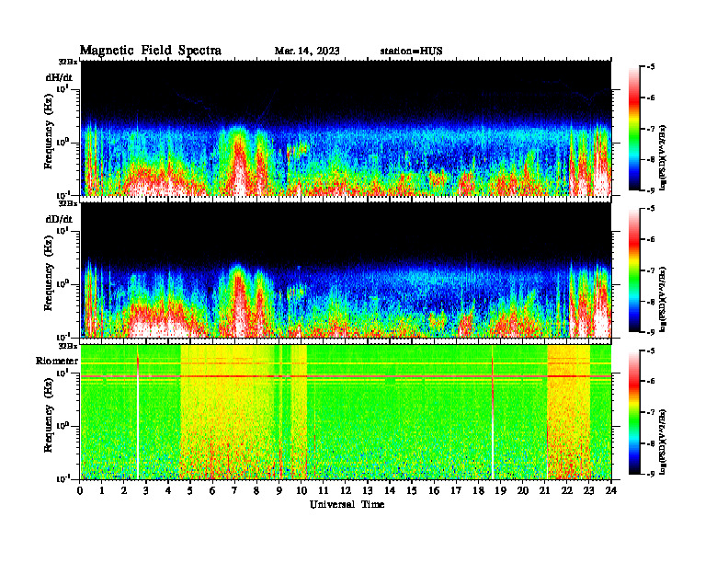Click the hour "11" tick label on time axis
The image size is (728, 563).
coord(324,490)
